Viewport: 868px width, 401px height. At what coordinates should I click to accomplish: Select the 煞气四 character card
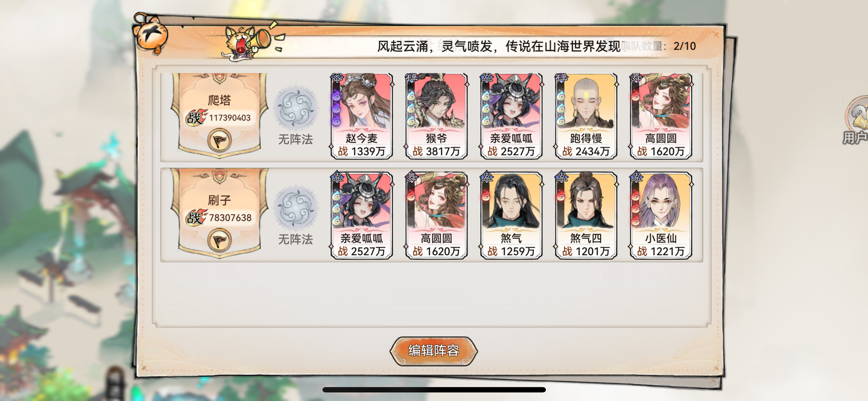click(586, 215)
